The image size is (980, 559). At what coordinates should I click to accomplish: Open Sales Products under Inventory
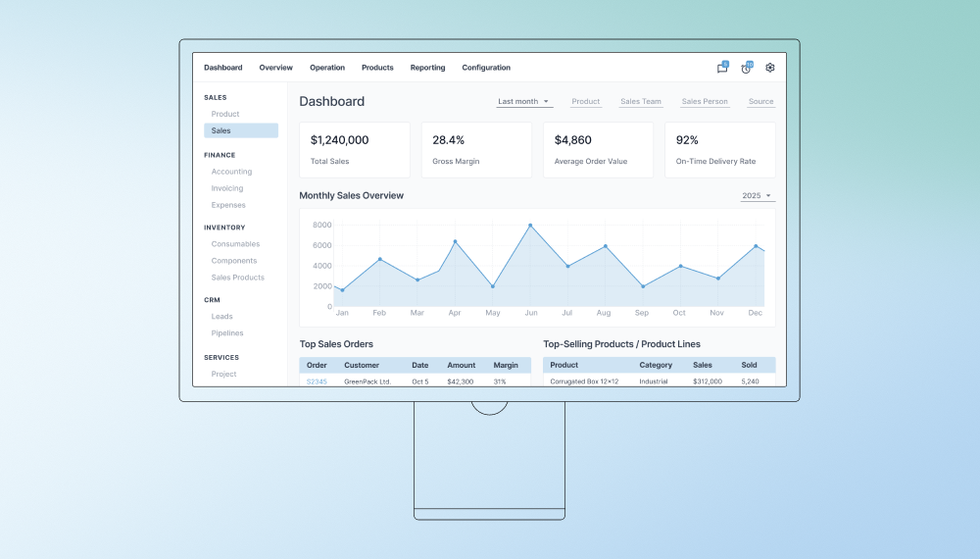coord(238,278)
